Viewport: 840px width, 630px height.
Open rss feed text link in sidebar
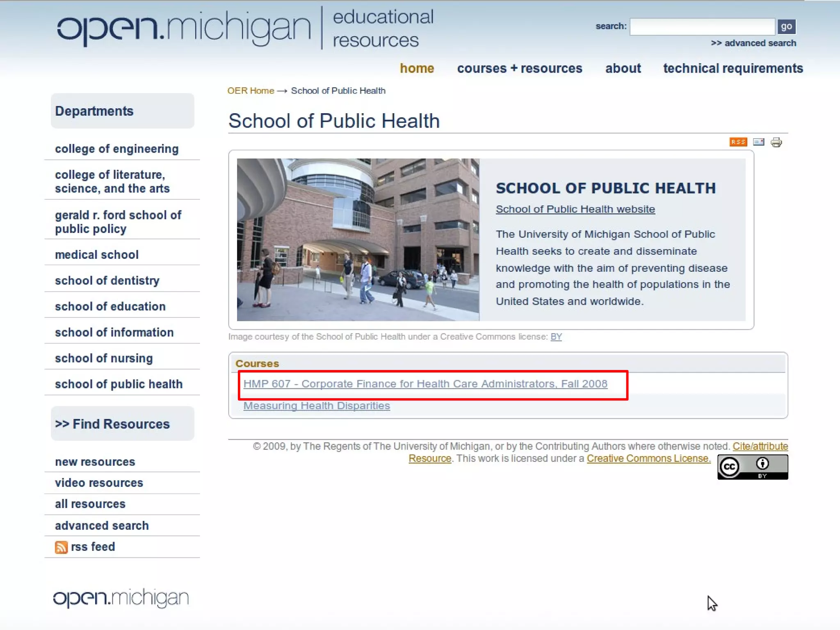point(93,547)
